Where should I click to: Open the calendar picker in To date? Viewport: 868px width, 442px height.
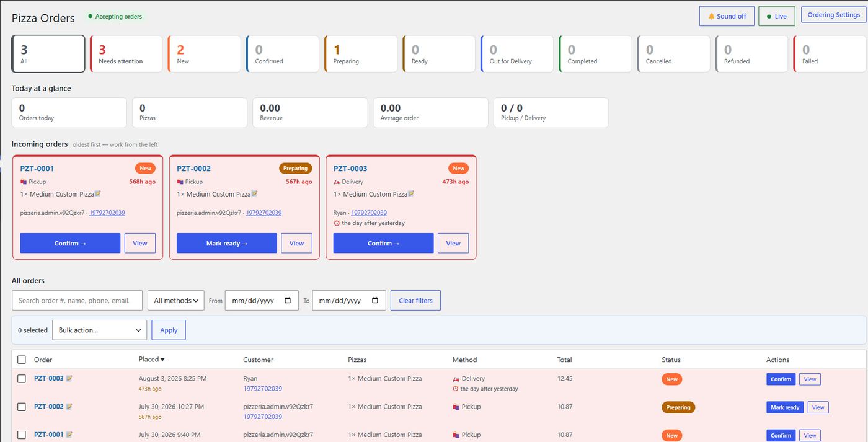375,301
